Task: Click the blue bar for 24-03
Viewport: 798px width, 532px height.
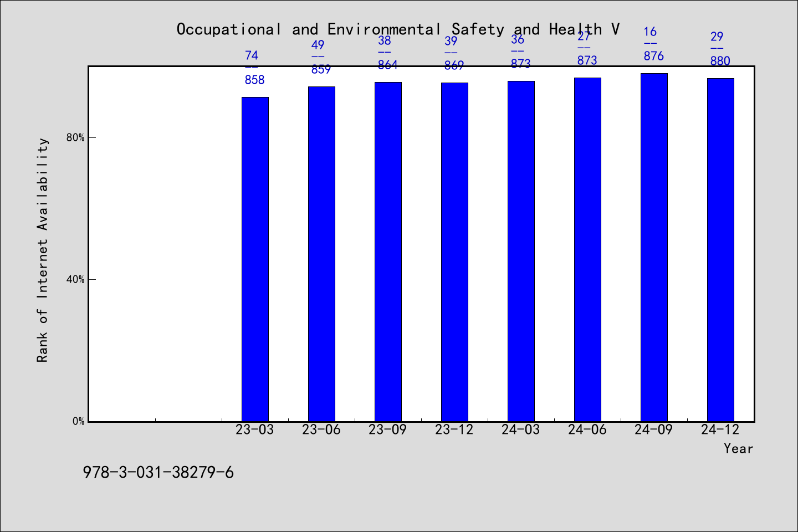Action: coord(521,251)
